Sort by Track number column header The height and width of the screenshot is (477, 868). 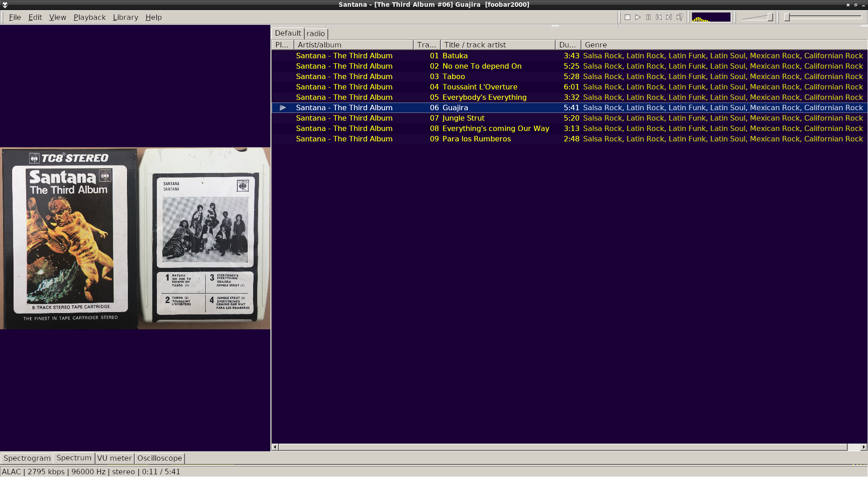pyautogui.click(x=427, y=45)
